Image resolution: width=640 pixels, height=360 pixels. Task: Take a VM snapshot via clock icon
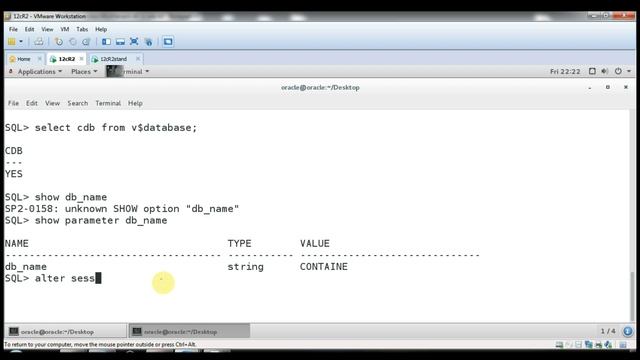[x=59, y=42]
